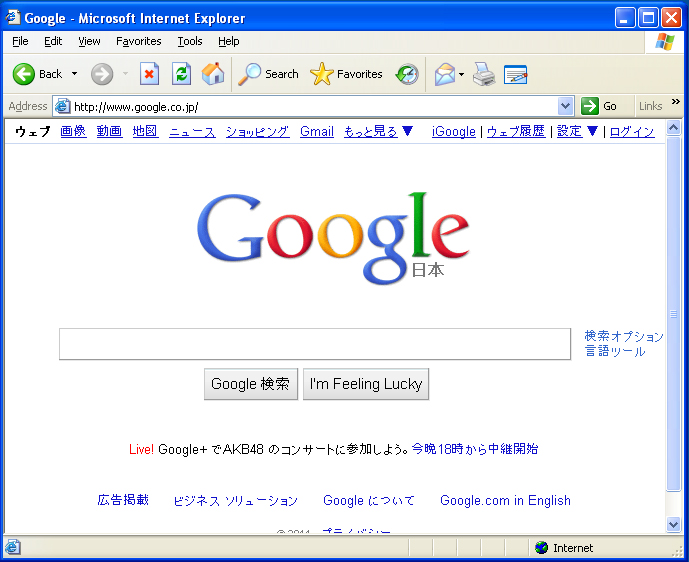Click the IE icon in the title bar
The width and height of the screenshot is (689, 562).
coord(12,18)
